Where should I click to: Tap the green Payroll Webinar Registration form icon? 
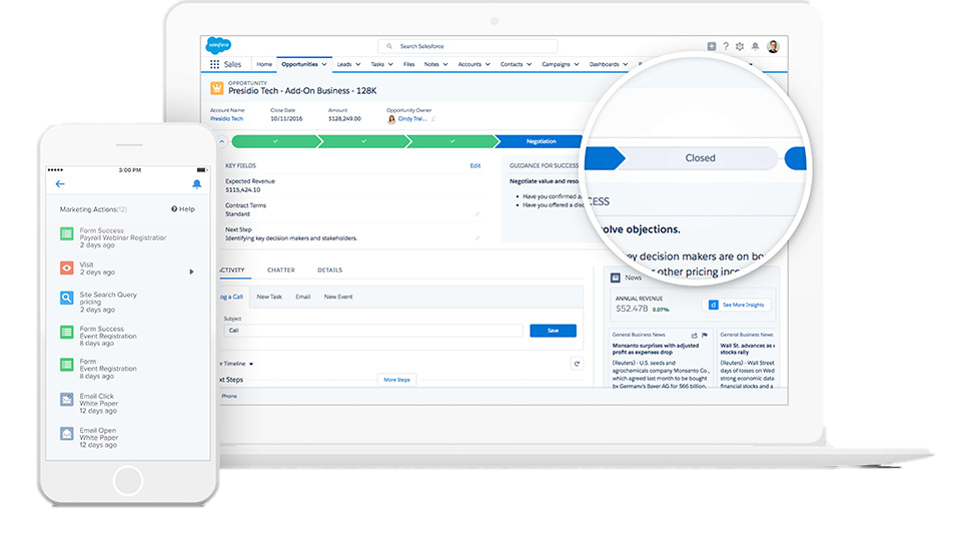click(x=67, y=234)
